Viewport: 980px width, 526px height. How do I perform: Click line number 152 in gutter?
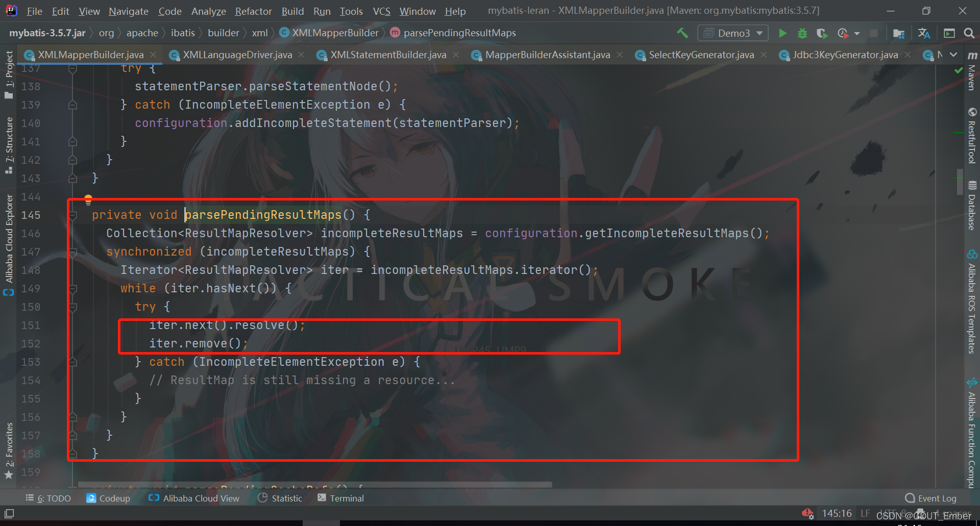pos(31,344)
